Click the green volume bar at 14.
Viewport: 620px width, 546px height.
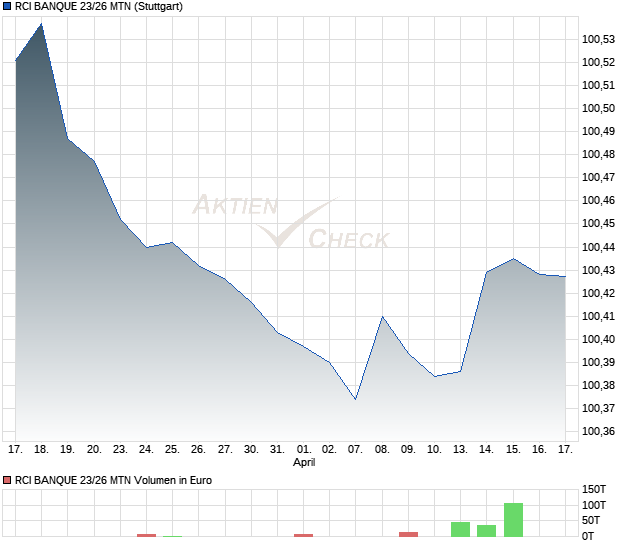pos(486,531)
